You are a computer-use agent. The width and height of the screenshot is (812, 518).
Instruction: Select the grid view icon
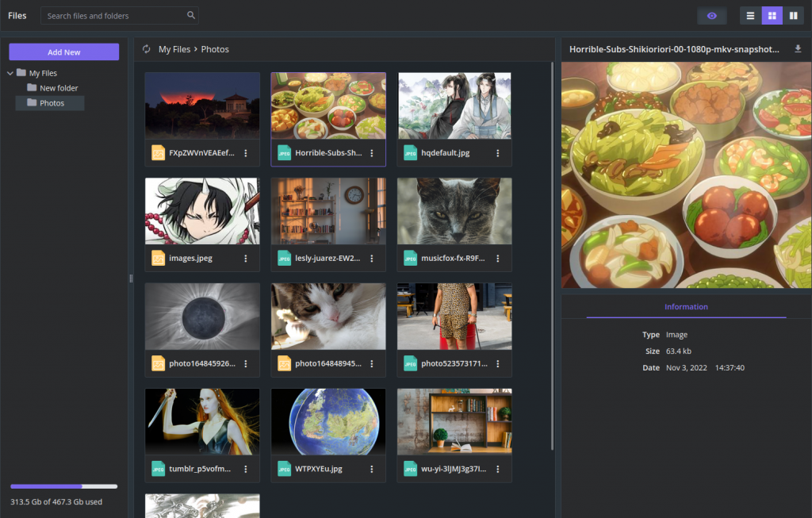(772, 15)
